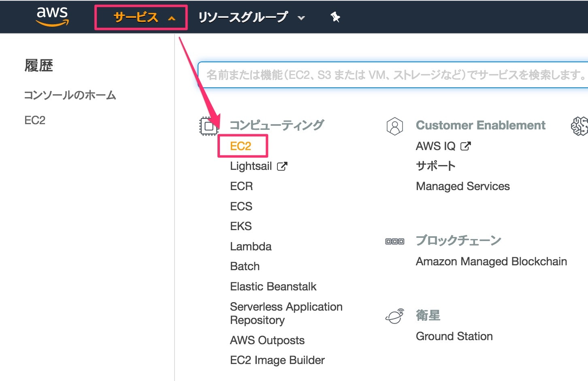Image resolution: width=588 pixels, height=381 pixels.
Task: Click the Customer Enablement person icon
Action: click(395, 126)
